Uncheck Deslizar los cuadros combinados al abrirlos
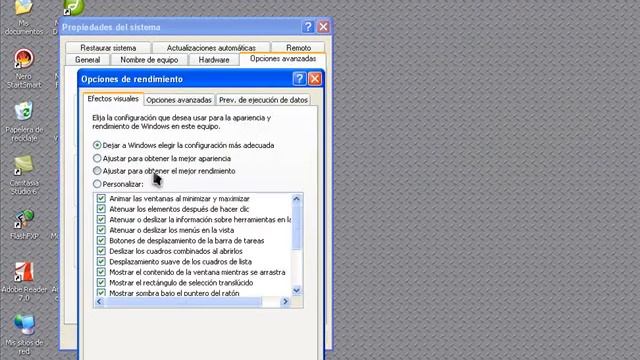Viewport: 640px width, 360px height. [x=101, y=251]
